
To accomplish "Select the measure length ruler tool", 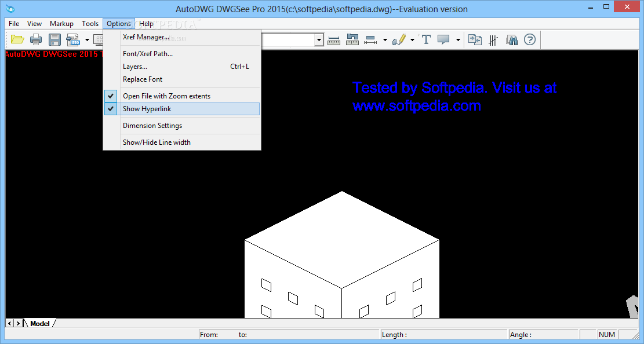I will (x=334, y=40).
